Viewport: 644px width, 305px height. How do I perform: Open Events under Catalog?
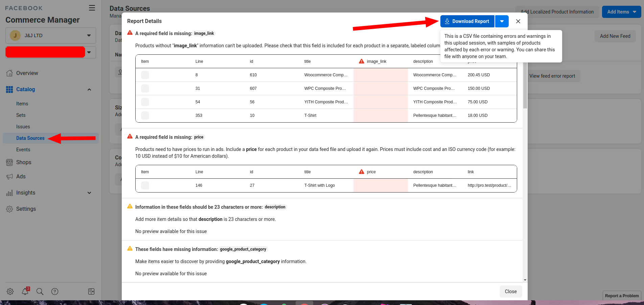pyautogui.click(x=23, y=150)
